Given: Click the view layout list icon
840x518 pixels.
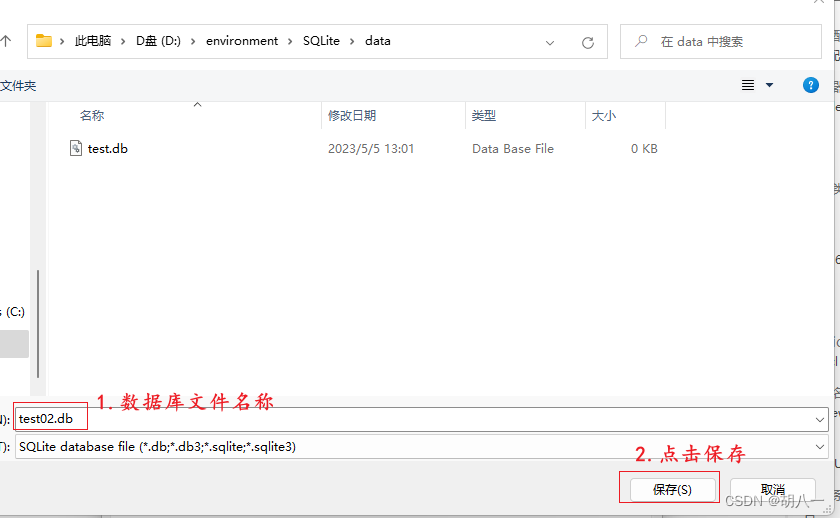Looking at the screenshot, I should [x=748, y=85].
